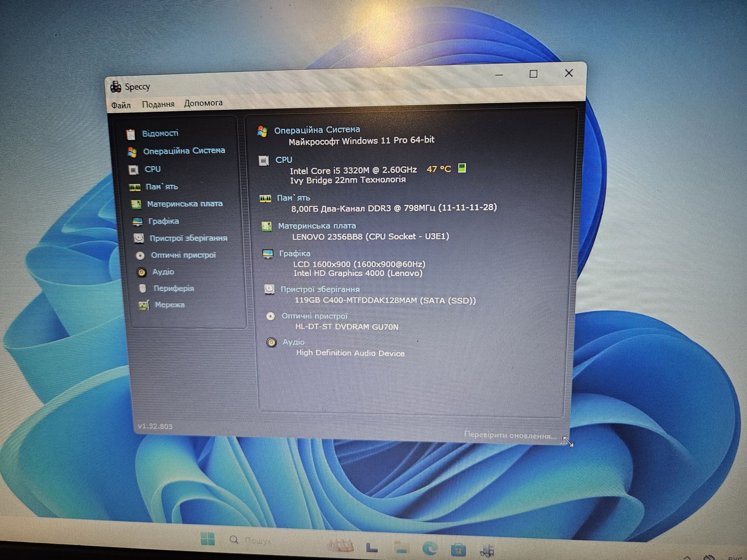Viewport: 747px width, 560px height.
Task: Click the sidebar audio speaker icon
Action: (x=142, y=273)
